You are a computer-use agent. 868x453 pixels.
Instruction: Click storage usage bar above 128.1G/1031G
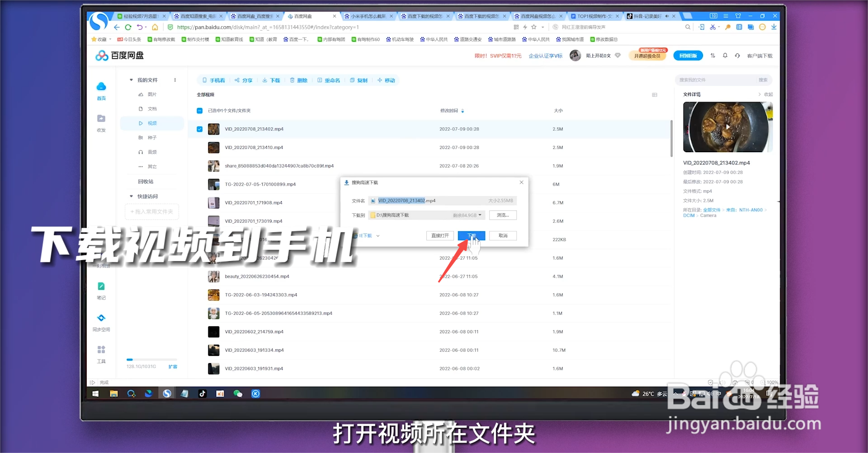pyautogui.click(x=152, y=360)
